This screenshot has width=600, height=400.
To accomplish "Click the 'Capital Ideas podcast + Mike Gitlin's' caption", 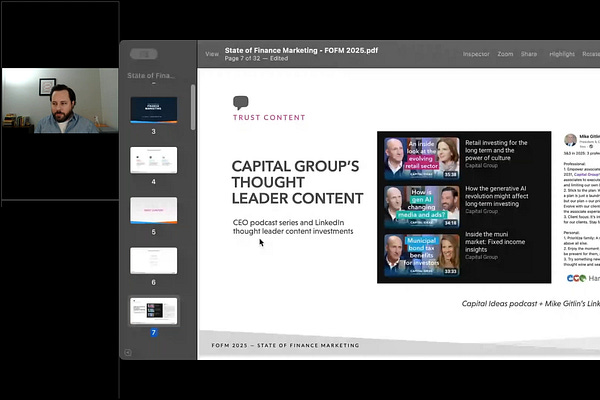I will pyautogui.click(x=530, y=304).
